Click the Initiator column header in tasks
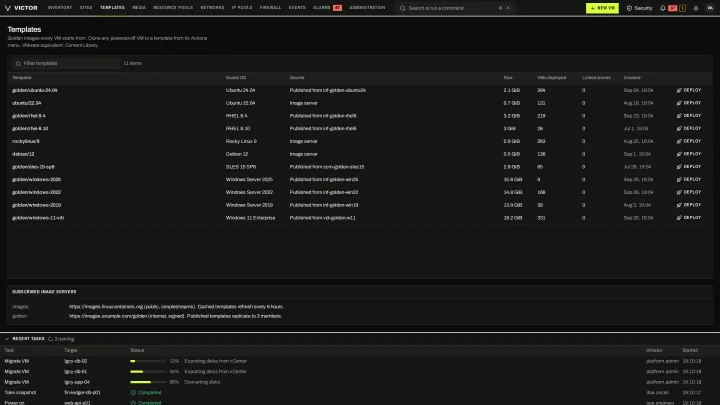Screen dimensions: 720x405 tap(654, 350)
